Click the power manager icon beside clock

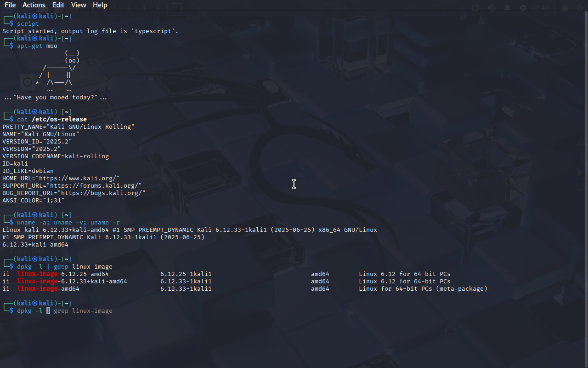tap(523, 8)
